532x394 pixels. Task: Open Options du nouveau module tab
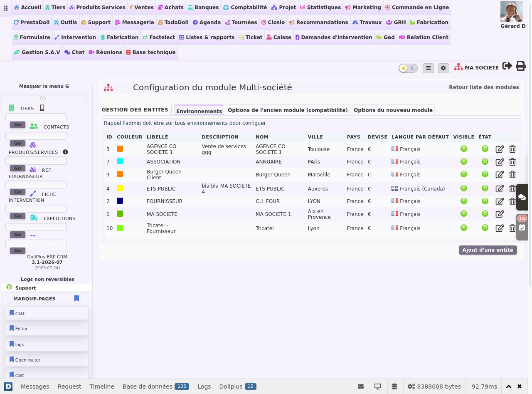393,110
